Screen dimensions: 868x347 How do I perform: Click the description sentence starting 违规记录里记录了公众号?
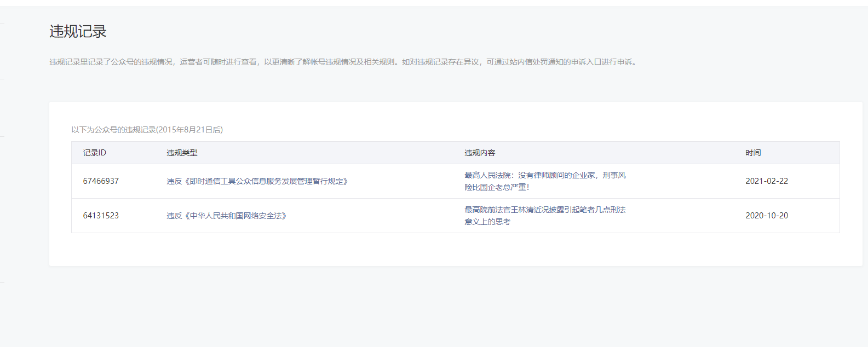[219, 62]
